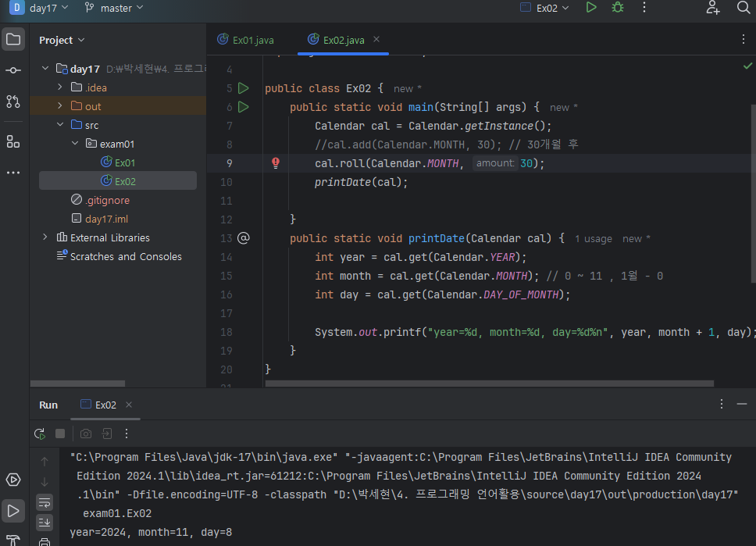Close the Ex02.java editor tab
The width and height of the screenshot is (756, 546).
click(376, 40)
